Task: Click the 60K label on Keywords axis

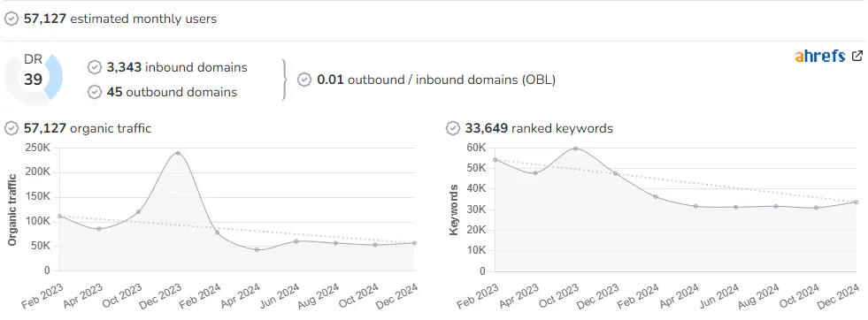Action: [x=475, y=148]
